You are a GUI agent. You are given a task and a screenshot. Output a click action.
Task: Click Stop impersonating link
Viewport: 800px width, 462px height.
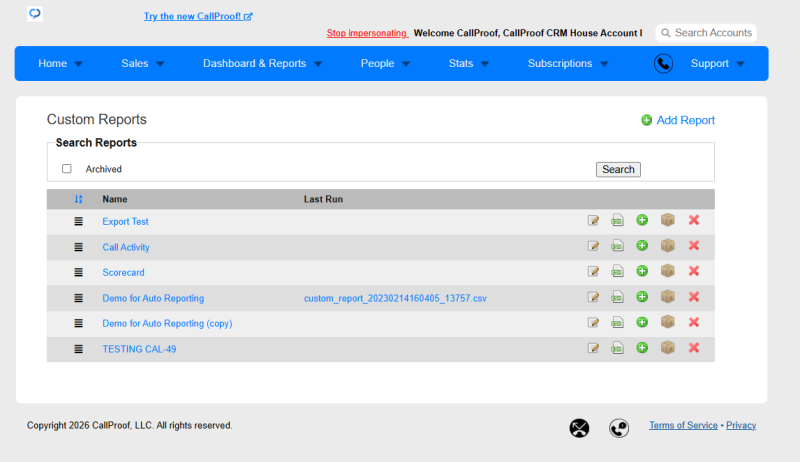[x=367, y=33]
